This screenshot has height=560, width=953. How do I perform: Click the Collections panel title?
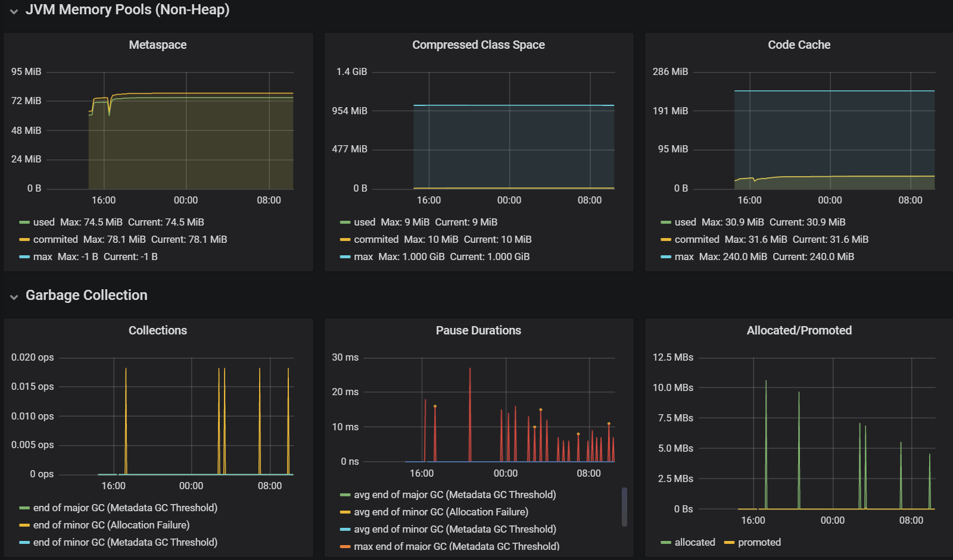point(158,330)
